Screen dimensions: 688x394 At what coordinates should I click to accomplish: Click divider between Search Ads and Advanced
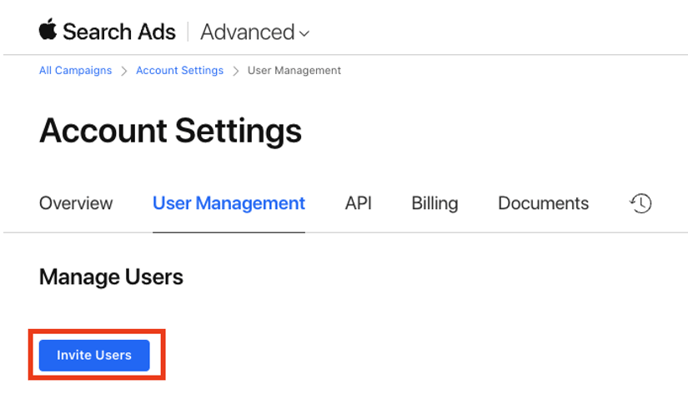pyautogui.click(x=188, y=32)
